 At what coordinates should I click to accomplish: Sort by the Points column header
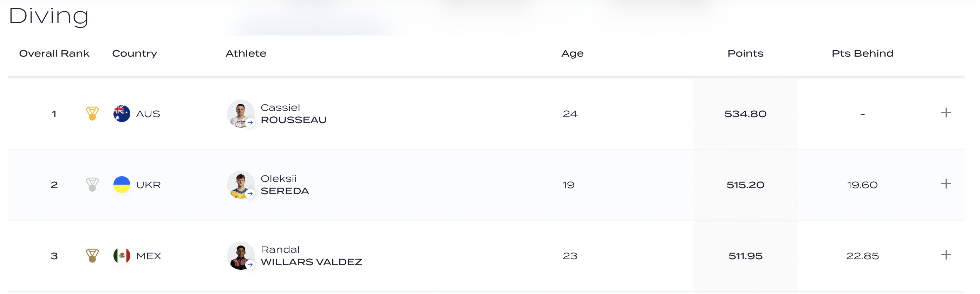(745, 53)
